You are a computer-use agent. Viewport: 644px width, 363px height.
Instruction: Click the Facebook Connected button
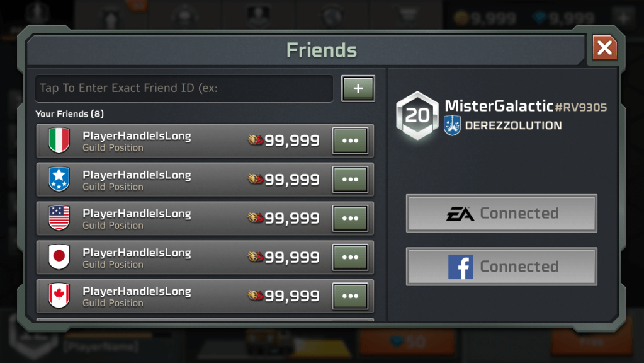coord(502,267)
